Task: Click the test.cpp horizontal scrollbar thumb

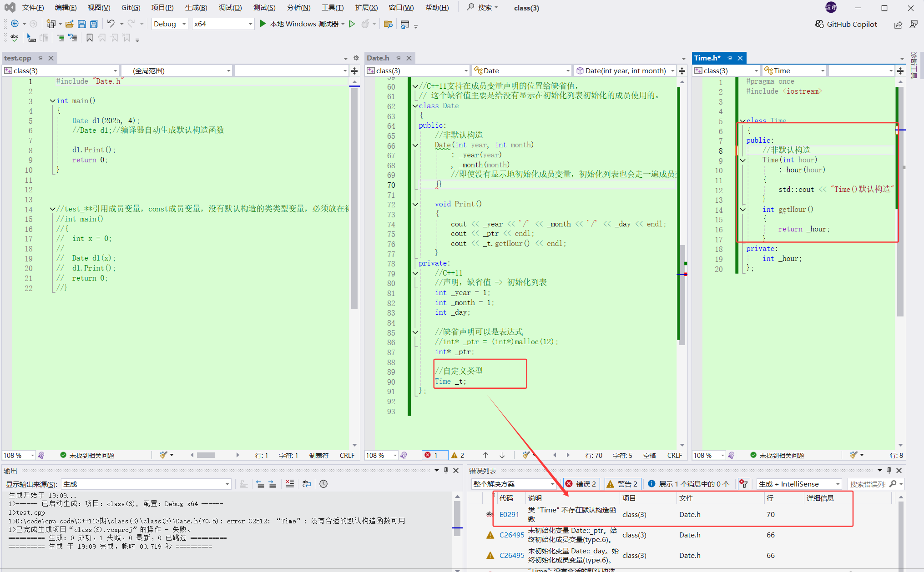Action: [206, 455]
